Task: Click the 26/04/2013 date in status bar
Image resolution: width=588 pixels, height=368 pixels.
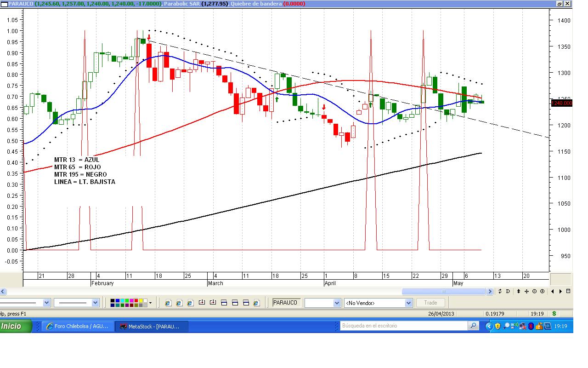Action: point(441,314)
